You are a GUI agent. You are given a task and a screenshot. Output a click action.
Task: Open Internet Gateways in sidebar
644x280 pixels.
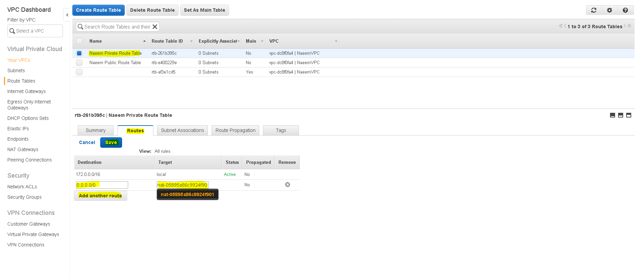27,91
